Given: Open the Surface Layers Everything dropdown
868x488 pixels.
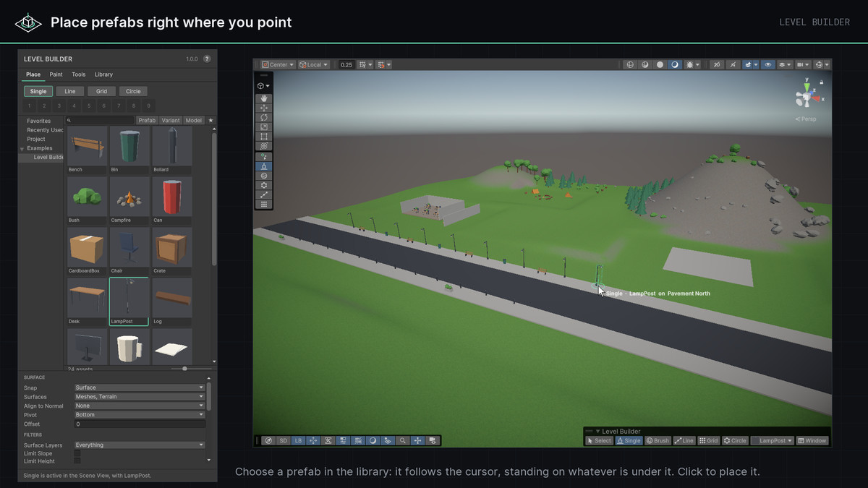Looking at the screenshot, I should [140, 445].
